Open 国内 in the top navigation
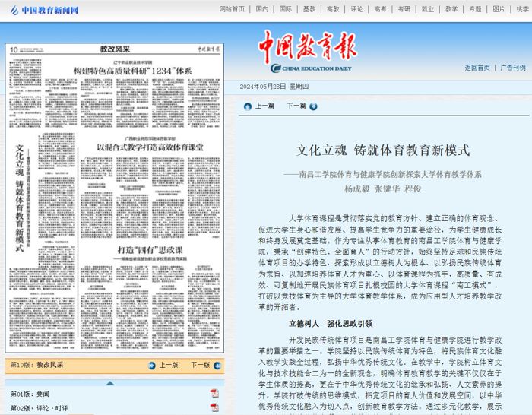Image resolution: width=532 pixels, height=415 pixels. [262, 9]
